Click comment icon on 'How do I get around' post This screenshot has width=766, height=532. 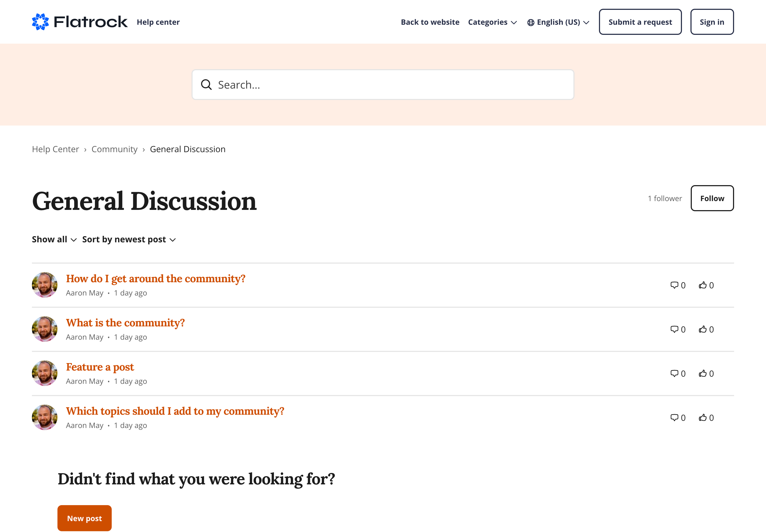coord(674,285)
